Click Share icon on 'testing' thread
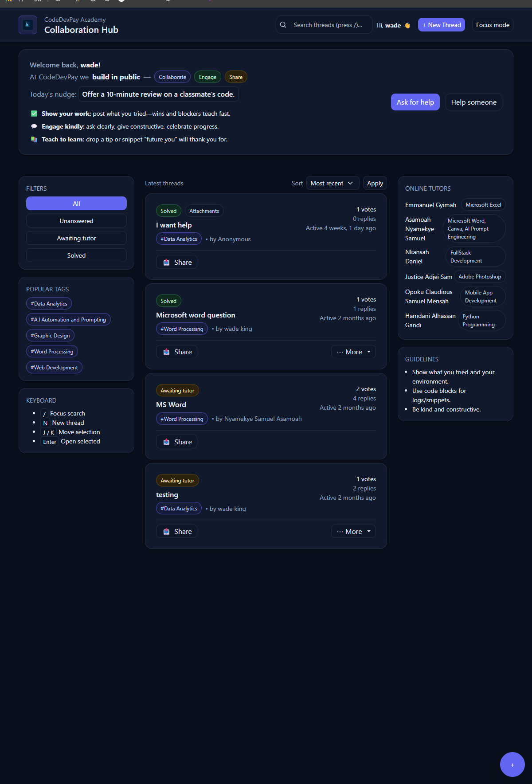Screen dimensions: 532x784 [x=166, y=531]
